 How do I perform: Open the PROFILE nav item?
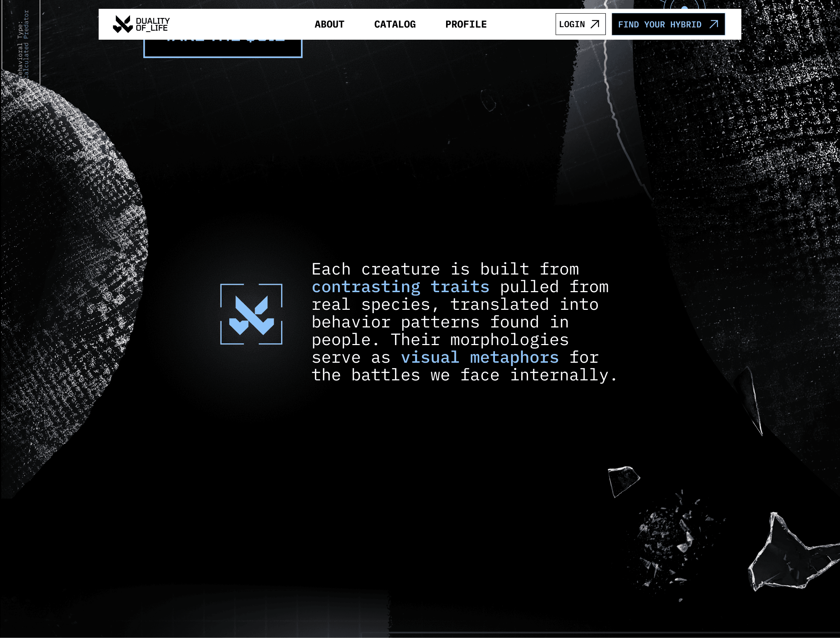pyautogui.click(x=466, y=24)
